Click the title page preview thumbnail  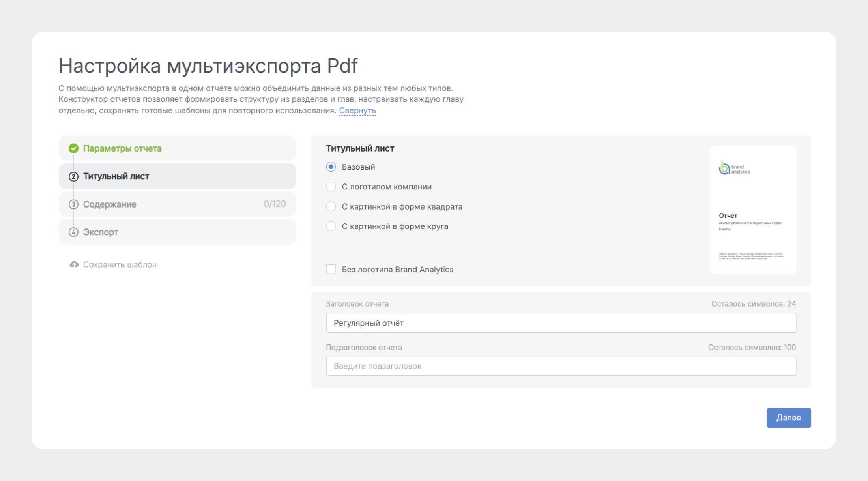pyautogui.click(x=753, y=210)
